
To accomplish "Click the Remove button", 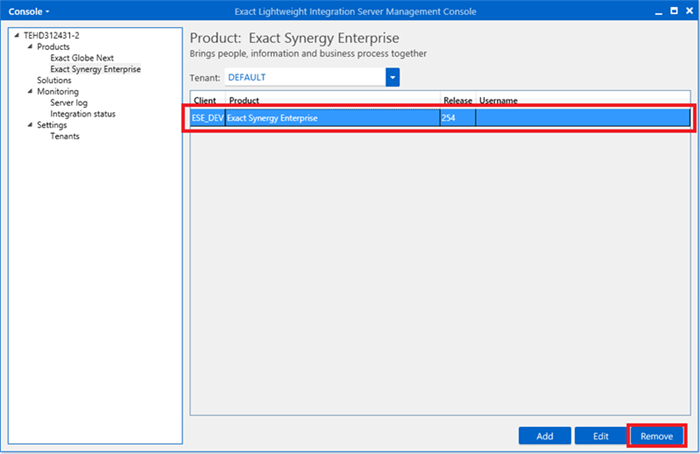I will (656, 436).
